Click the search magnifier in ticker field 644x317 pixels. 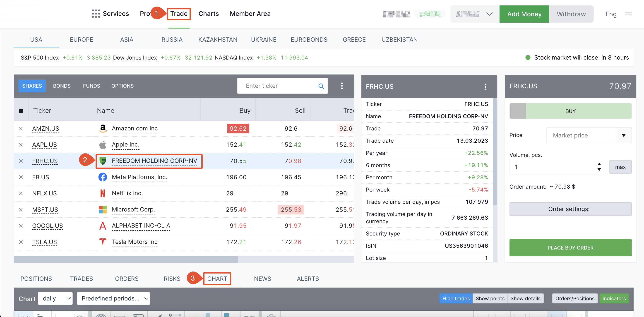pyautogui.click(x=321, y=86)
